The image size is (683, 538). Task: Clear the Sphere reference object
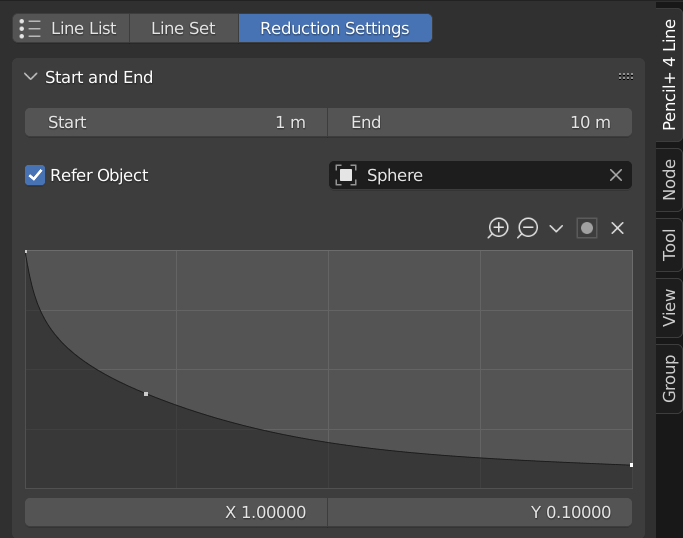click(x=616, y=175)
